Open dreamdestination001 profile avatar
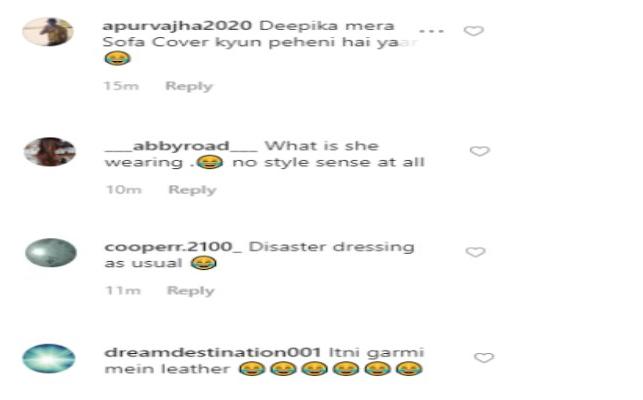This screenshot has width=643, height=400. (x=49, y=358)
